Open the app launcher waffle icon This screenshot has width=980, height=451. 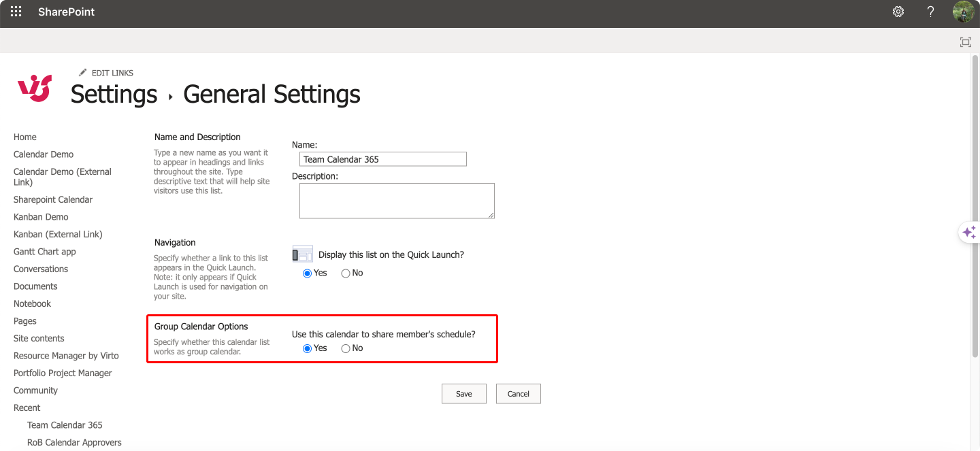(16, 12)
